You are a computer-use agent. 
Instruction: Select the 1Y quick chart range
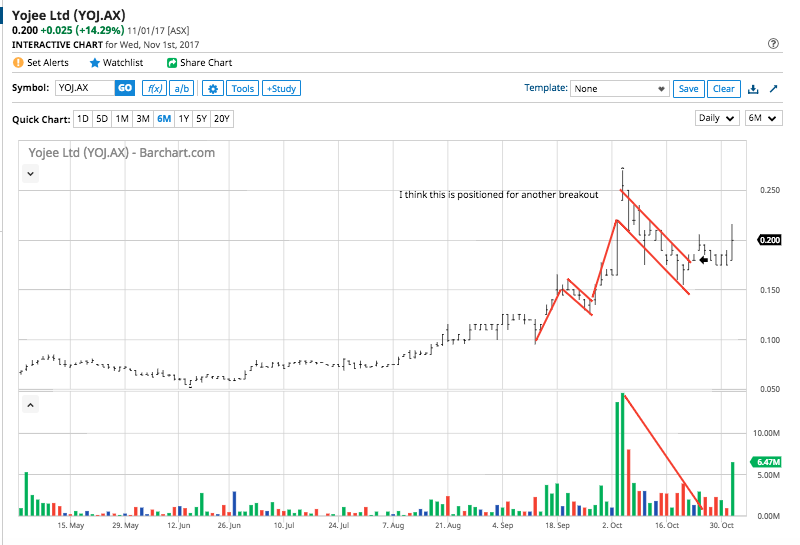coord(184,119)
